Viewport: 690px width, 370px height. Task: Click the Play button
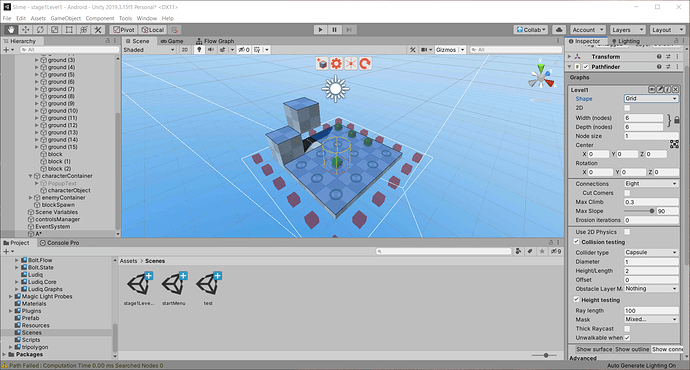click(320, 29)
